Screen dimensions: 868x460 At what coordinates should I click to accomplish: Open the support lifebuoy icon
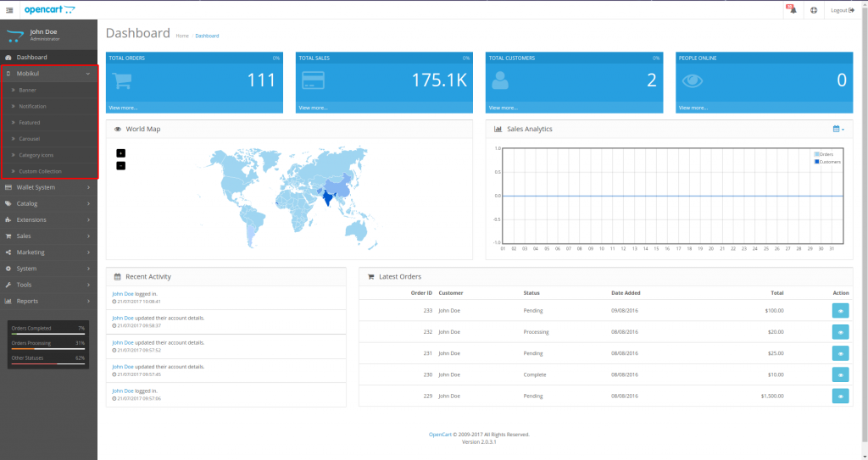click(814, 10)
